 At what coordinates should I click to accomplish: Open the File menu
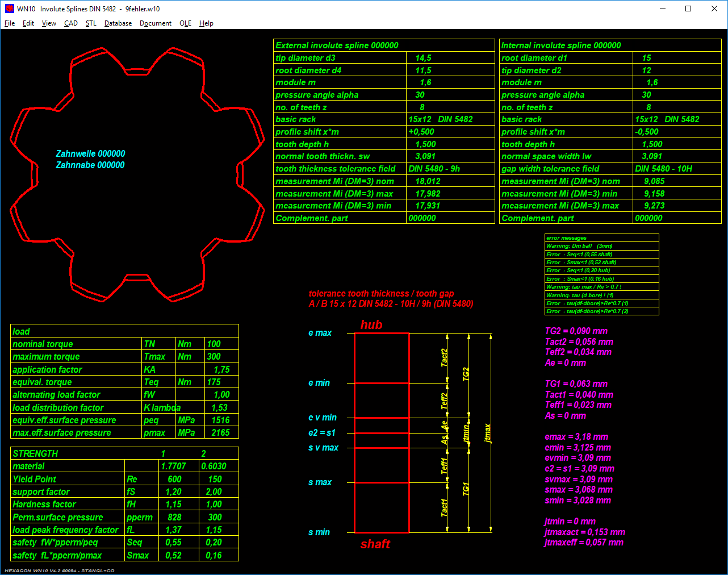[10, 23]
